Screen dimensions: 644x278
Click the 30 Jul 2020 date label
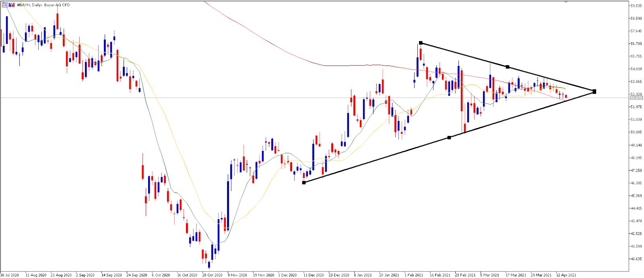[10, 275]
